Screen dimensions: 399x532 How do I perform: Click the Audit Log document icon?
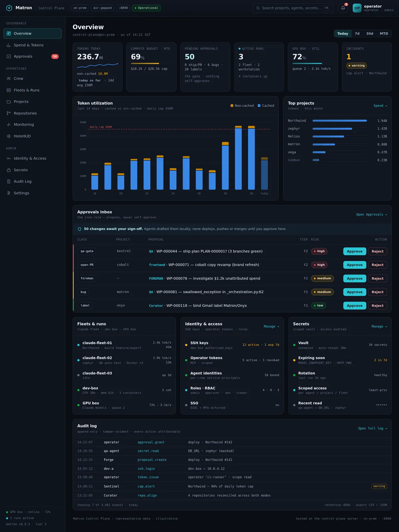[x=9, y=182]
